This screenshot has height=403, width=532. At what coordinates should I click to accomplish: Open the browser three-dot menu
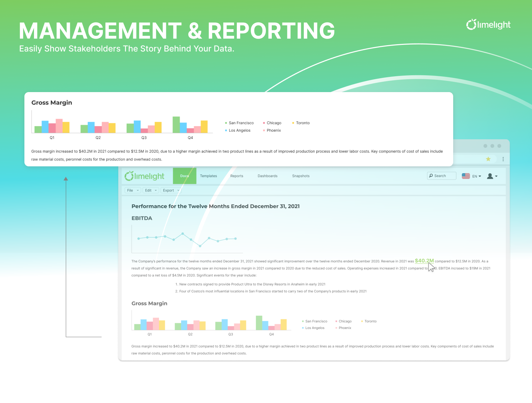(x=503, y=159)
